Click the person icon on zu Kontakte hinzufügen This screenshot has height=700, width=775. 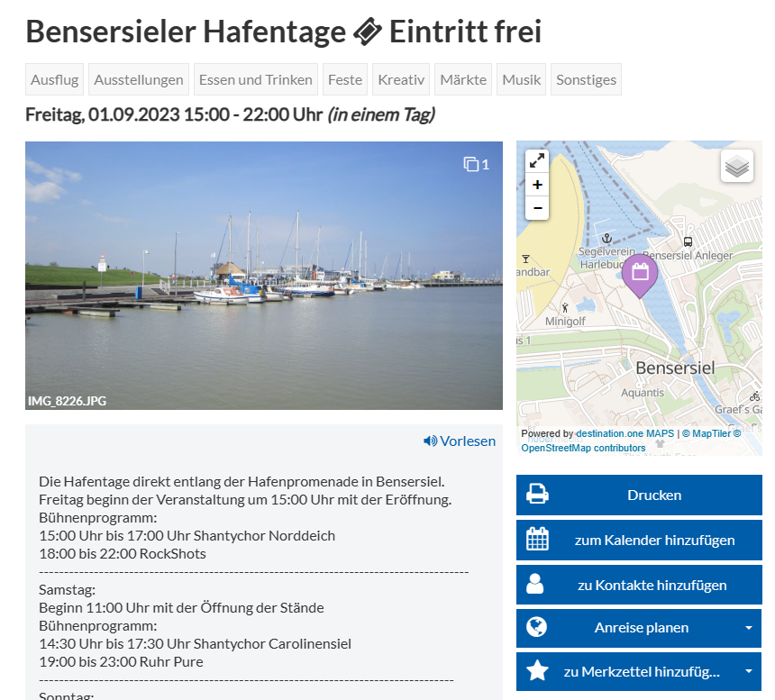537,584
